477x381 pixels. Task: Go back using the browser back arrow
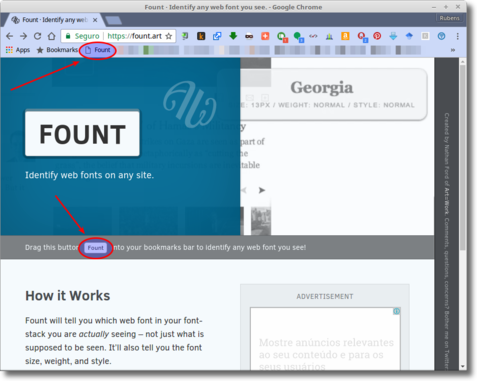[10, 36]
